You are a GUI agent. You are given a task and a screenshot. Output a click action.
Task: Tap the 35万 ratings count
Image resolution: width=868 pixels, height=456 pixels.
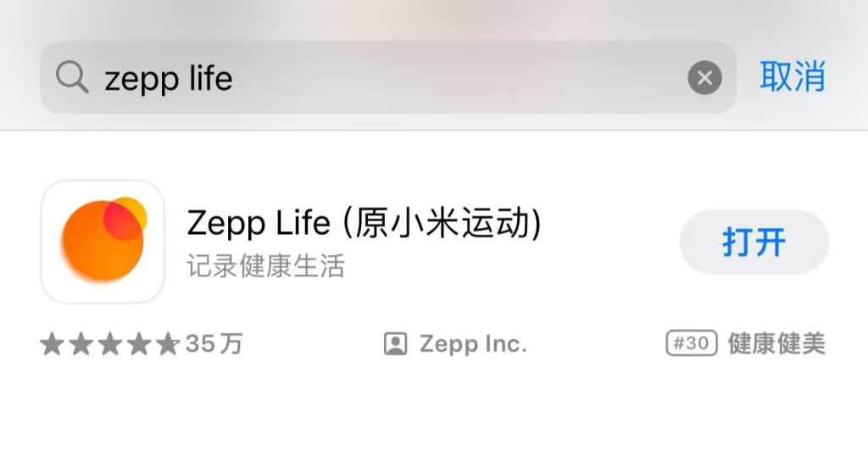214,343
